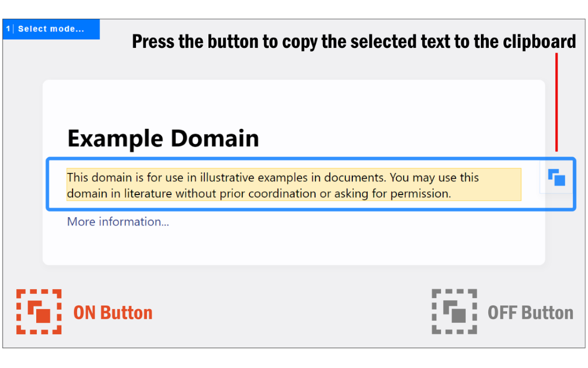
Task: Click the orange ON Button icon
Action: [x=39, y=312]
